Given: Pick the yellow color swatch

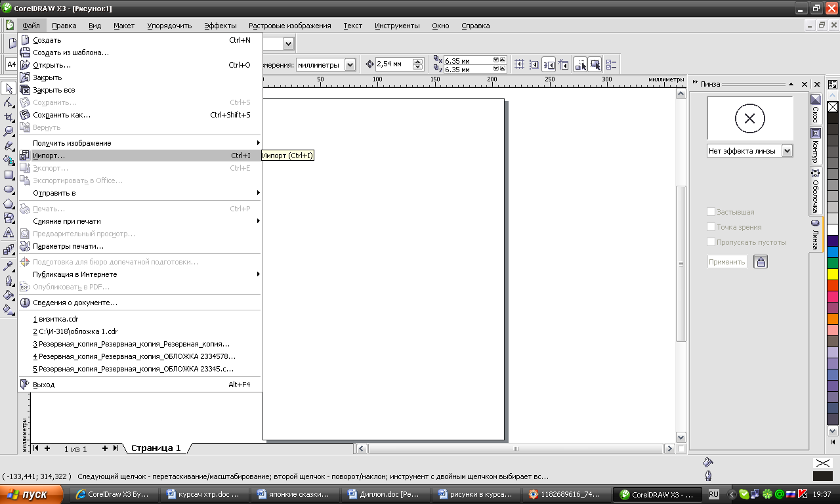Looking at the screenshot, I should coord(833,274).
